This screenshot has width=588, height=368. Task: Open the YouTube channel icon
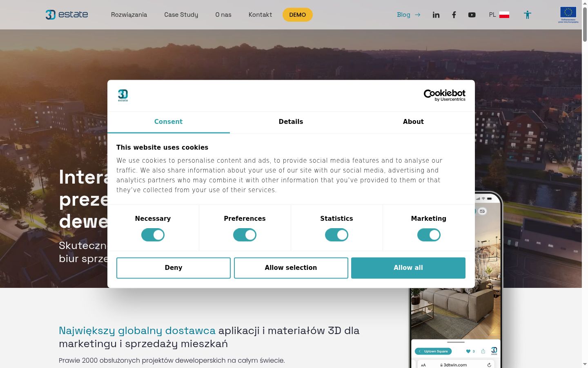point(472,15)
